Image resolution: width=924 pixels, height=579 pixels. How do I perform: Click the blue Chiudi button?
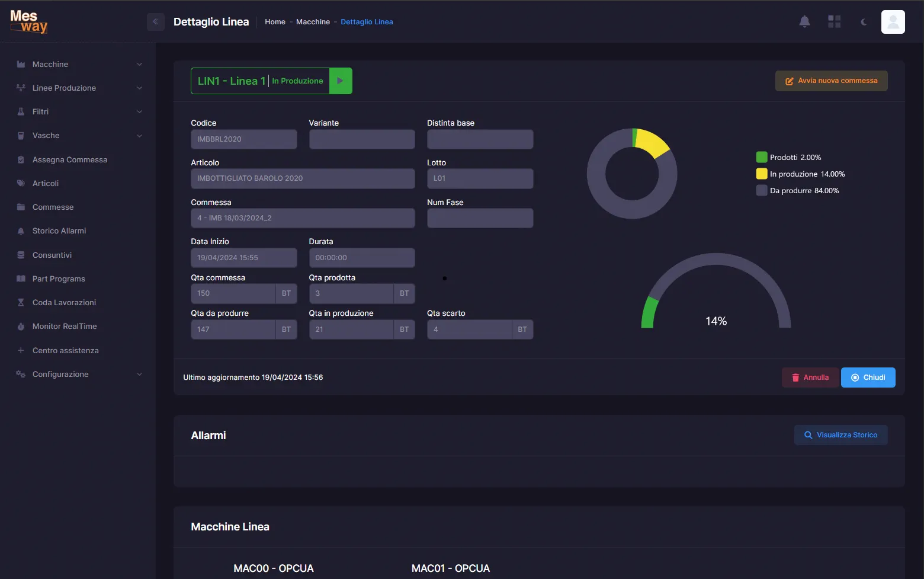click(868, 378)
